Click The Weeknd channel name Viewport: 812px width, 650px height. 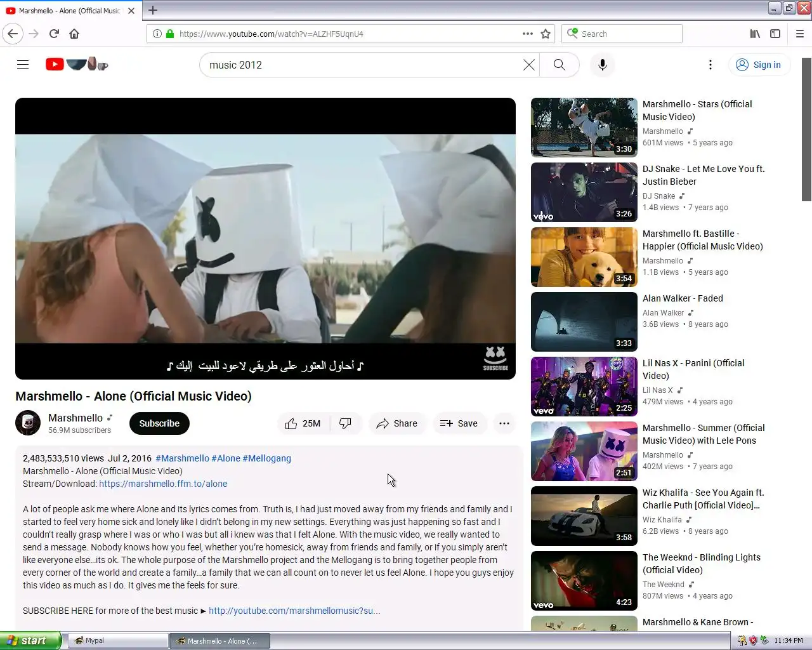(x=663, y=585)
